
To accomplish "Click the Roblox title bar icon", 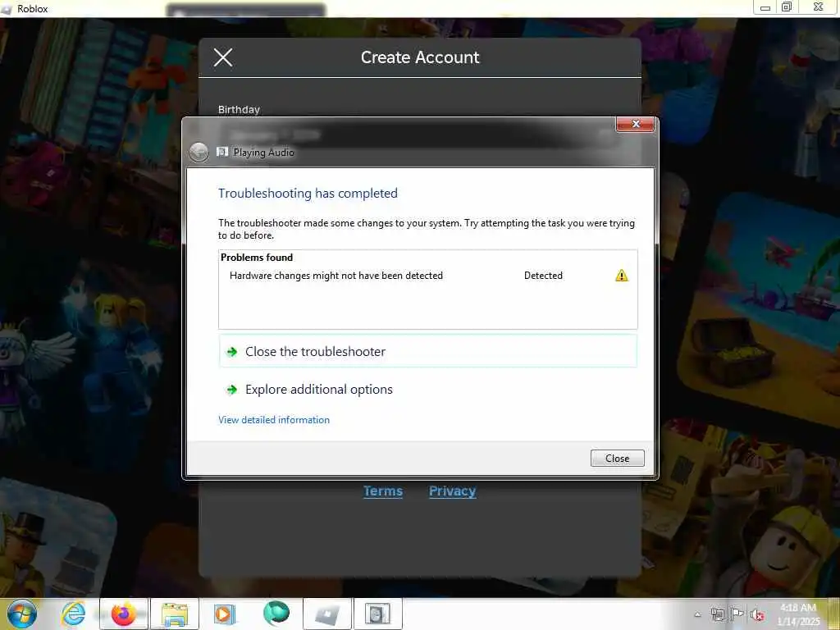I will (x=7, y=9).
